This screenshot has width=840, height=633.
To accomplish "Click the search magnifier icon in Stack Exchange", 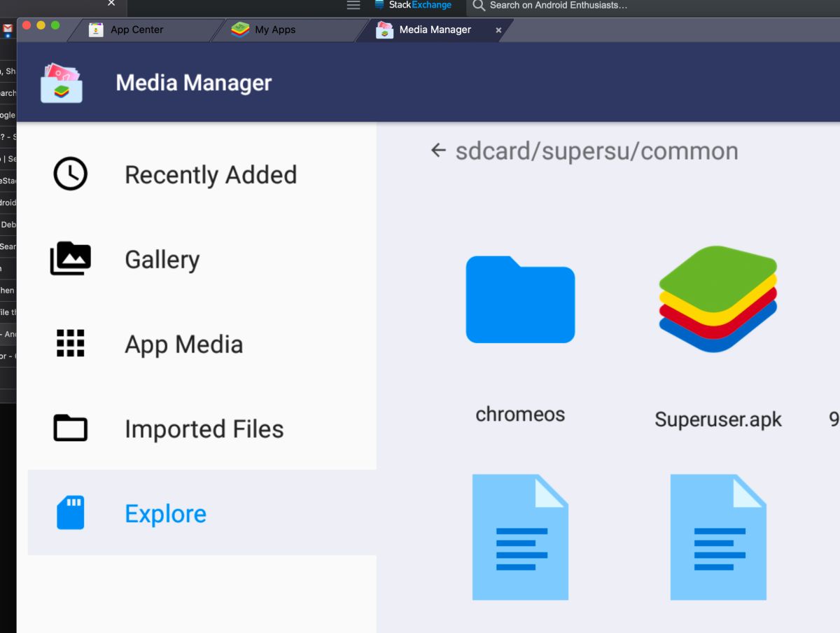I will (479, 6).
